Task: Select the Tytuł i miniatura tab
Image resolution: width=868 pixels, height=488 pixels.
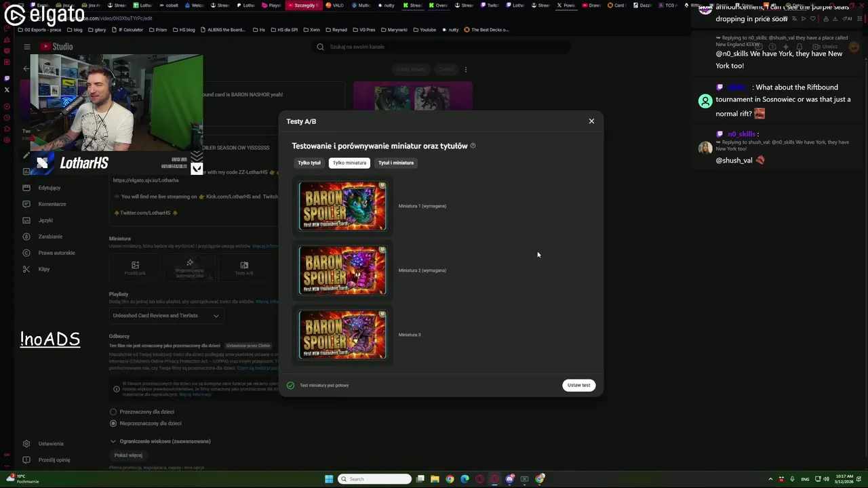Action: 396,163
